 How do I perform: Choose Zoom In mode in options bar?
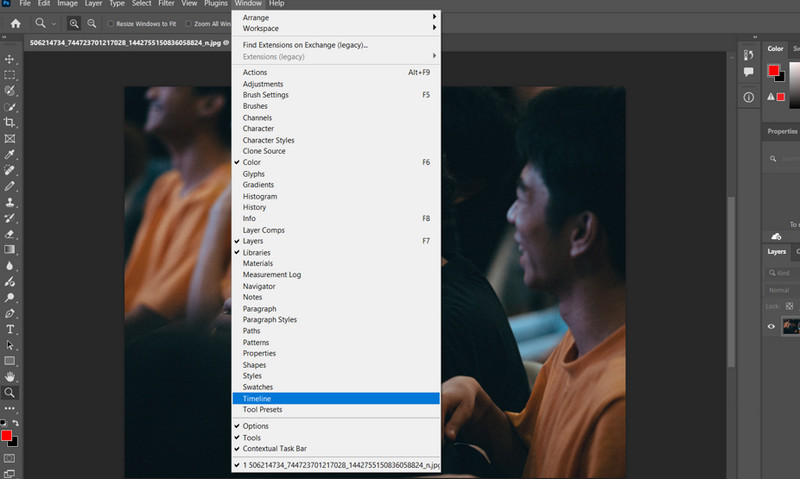74,23
